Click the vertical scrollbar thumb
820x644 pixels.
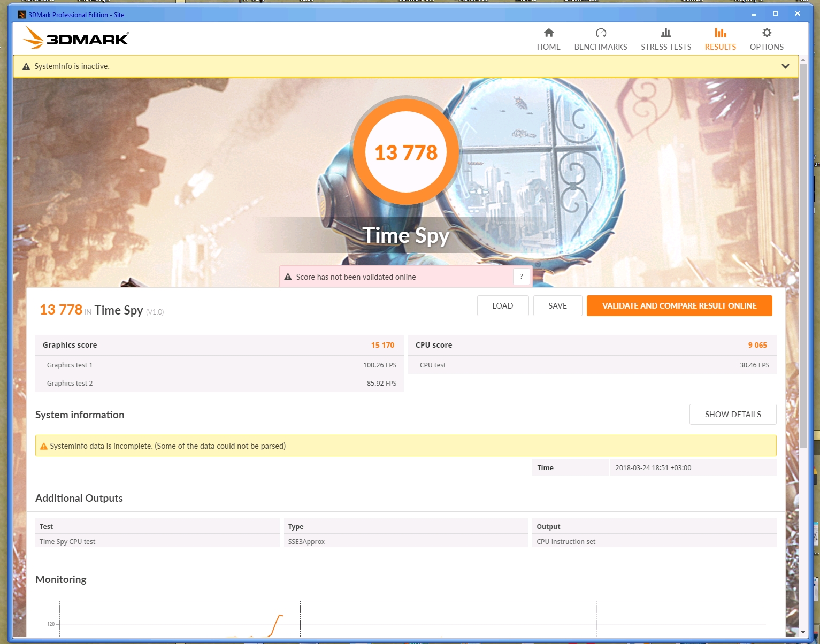click(x=803, y=257)
